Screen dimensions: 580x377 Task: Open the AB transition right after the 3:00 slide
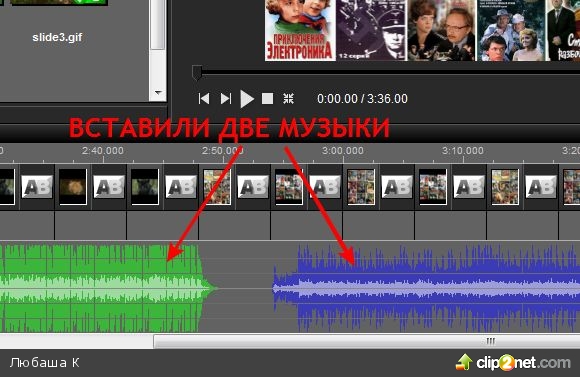tap(397, 187)
